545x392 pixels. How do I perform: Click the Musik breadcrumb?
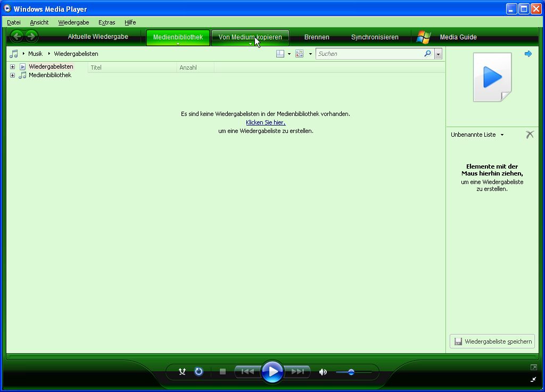click(36, 54)
